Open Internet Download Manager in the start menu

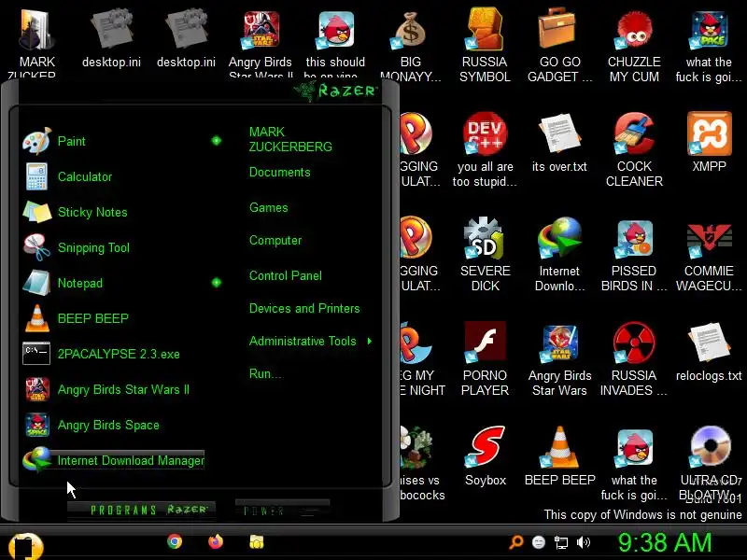click(x=114, y=460)
